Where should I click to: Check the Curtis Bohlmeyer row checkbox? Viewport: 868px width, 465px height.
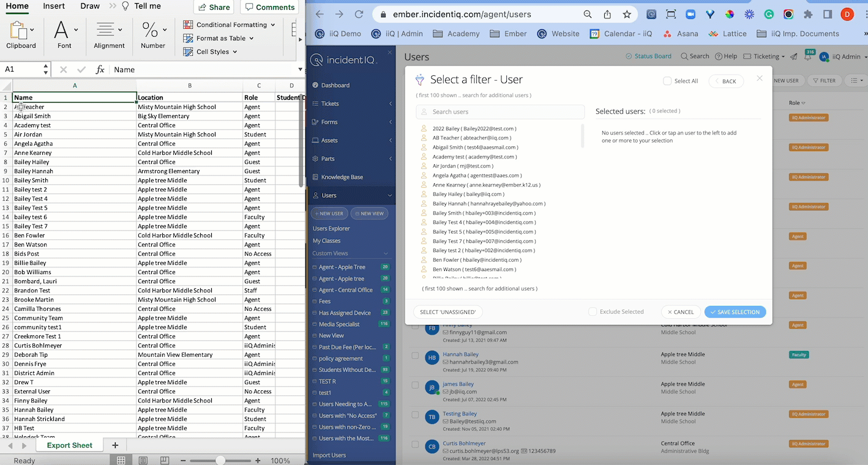click(x=415, y=445)
